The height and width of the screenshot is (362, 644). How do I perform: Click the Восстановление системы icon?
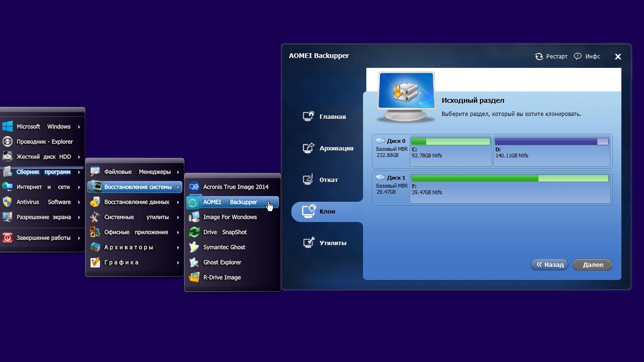coord(95,187)
